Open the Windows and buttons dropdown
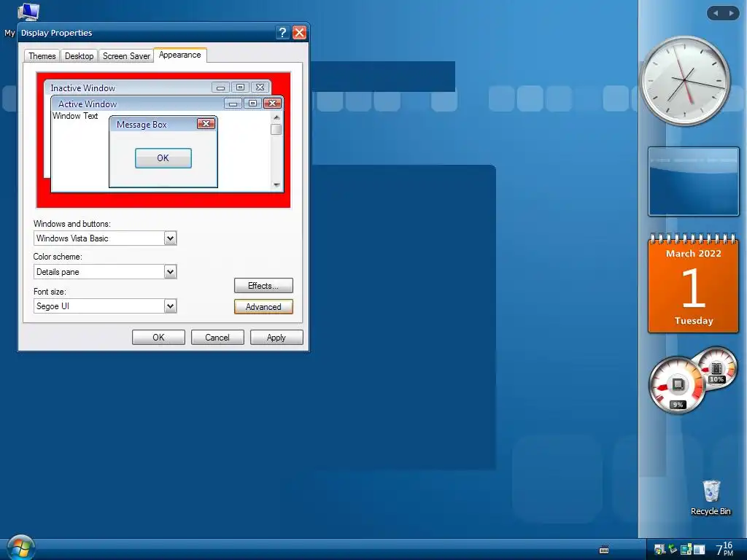 click(x=170, y=238)
